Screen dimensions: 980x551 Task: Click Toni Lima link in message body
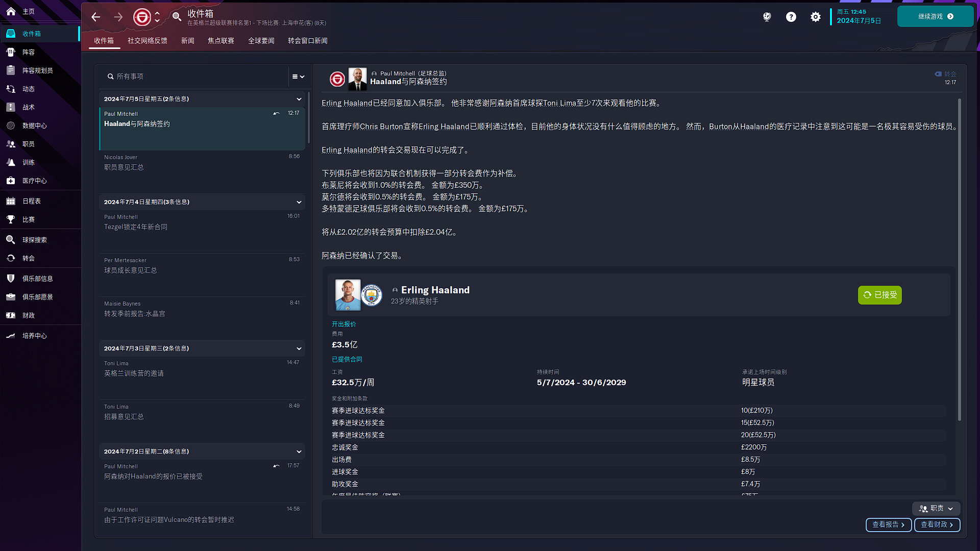[x=559, y=103]
